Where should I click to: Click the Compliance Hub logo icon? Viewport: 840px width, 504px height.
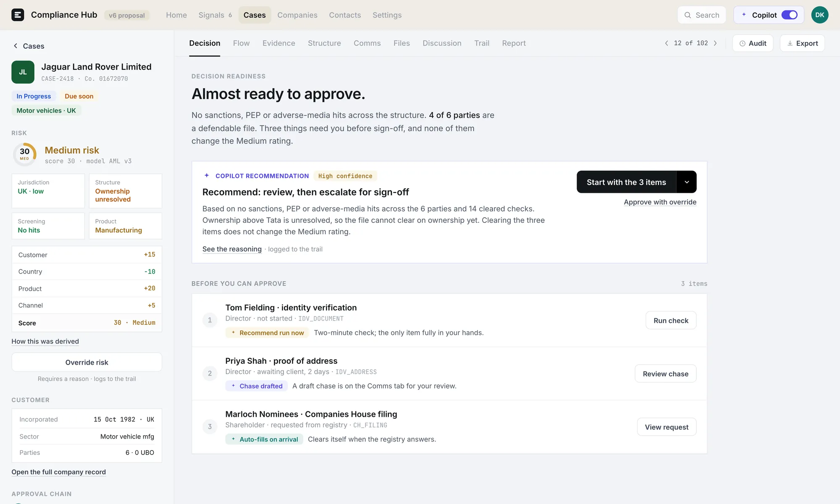pyautogui.click(x=18, y=15)
